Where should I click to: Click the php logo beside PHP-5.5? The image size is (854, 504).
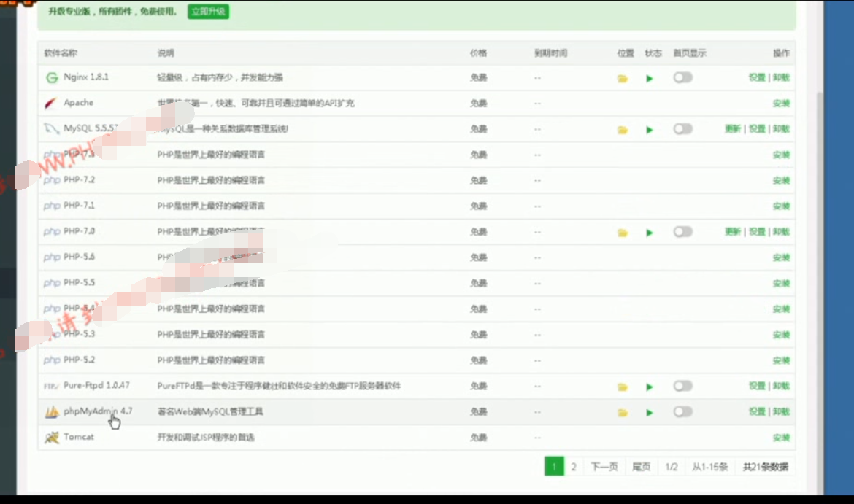[52, 283]
